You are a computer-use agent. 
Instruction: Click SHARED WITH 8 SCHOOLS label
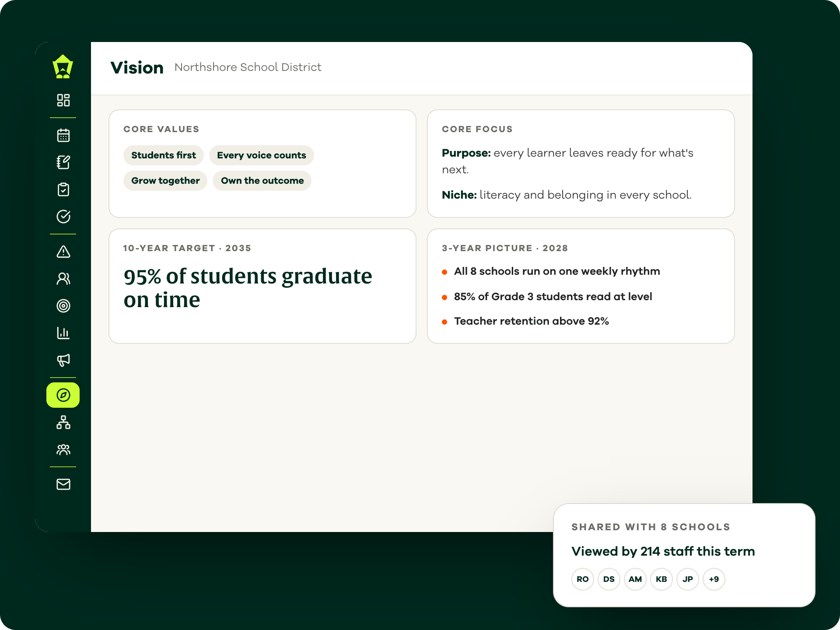point(651,527)
